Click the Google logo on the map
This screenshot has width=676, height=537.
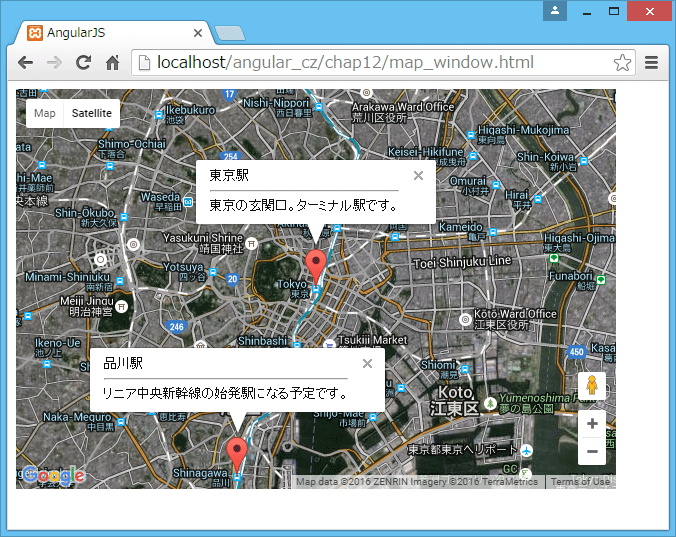point(53,475)
